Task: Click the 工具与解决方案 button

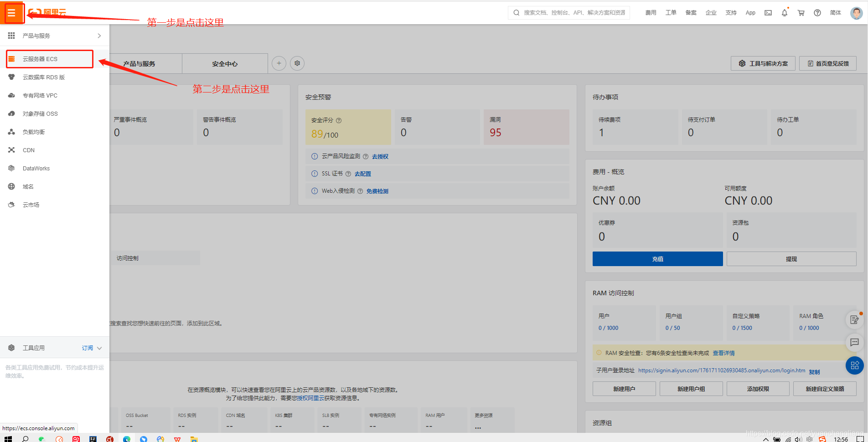Action: coord(763,63)
